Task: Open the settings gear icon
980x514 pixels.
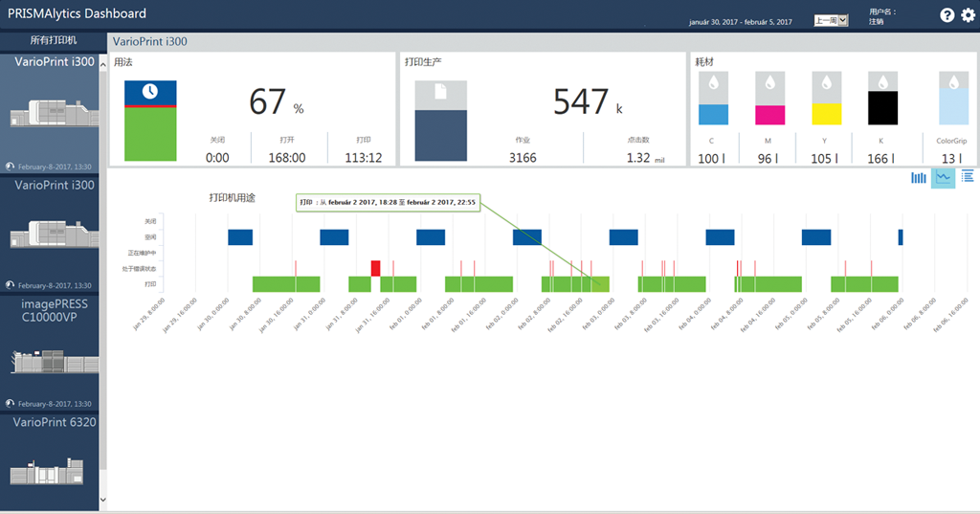Action: click(969, 15)
